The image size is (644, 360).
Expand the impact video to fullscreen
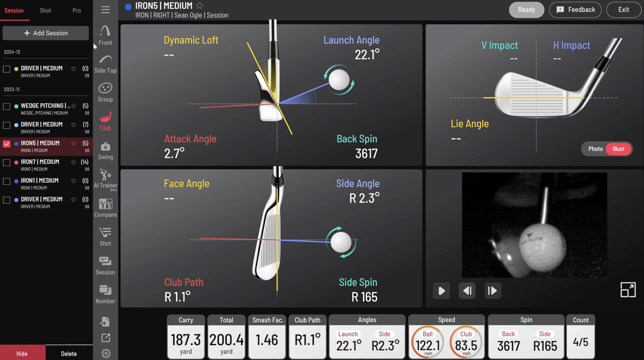click(x=628, y=290)
